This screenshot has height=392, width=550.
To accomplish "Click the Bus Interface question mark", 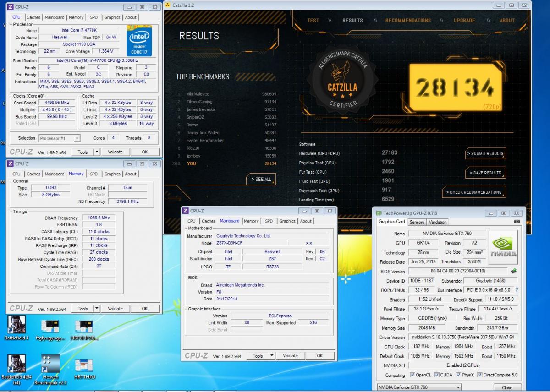I will point(517,290).
